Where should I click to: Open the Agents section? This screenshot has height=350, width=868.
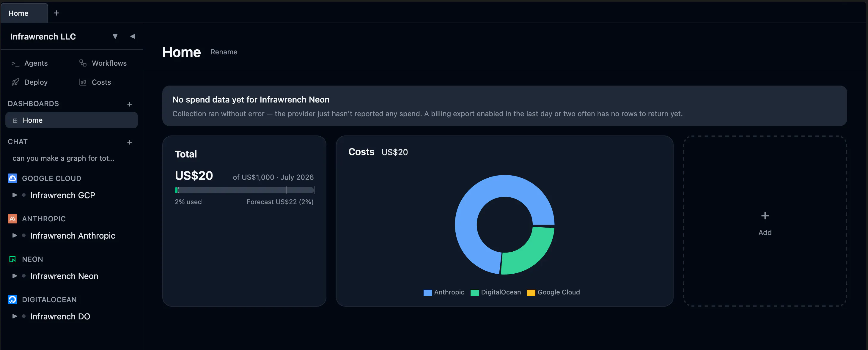[x=36, y=63]
